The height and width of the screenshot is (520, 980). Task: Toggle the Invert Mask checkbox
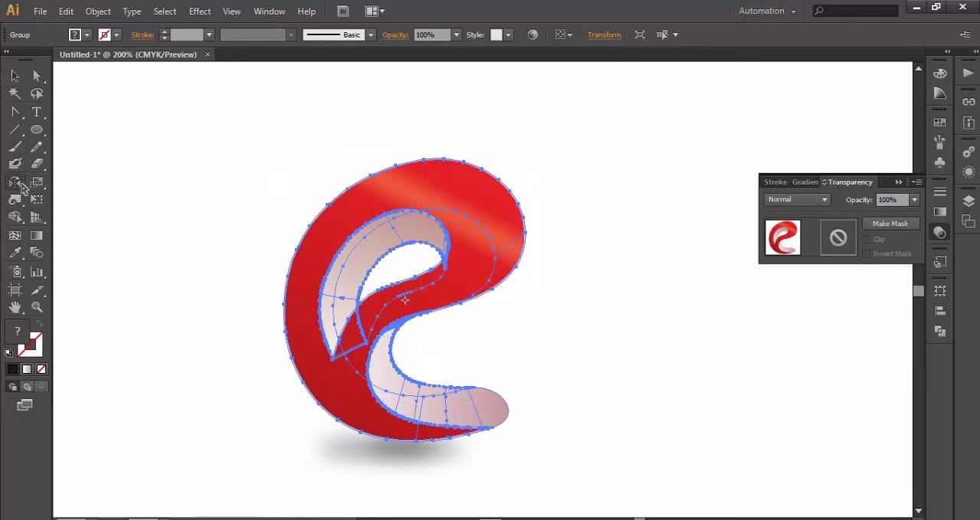click(867, 253)
